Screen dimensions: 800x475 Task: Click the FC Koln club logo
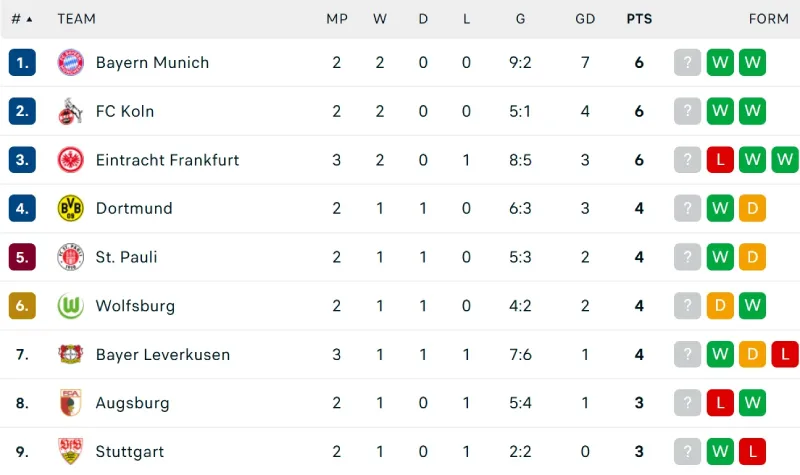[x=71, y=111]
